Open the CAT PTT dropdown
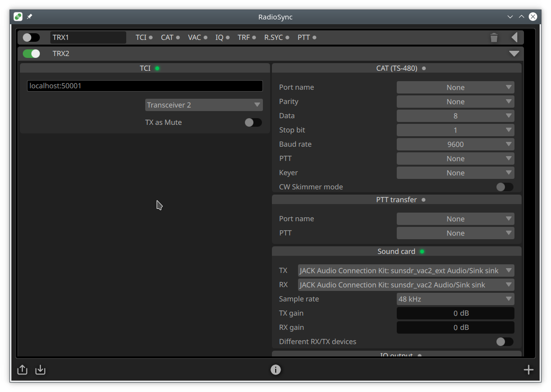Viewport: 551px width, 392px height. tap(456, 159)
